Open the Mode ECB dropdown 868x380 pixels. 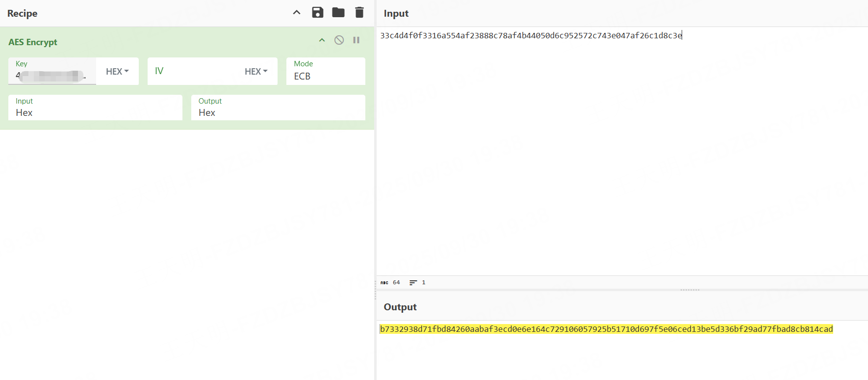(x=326, y=71)
